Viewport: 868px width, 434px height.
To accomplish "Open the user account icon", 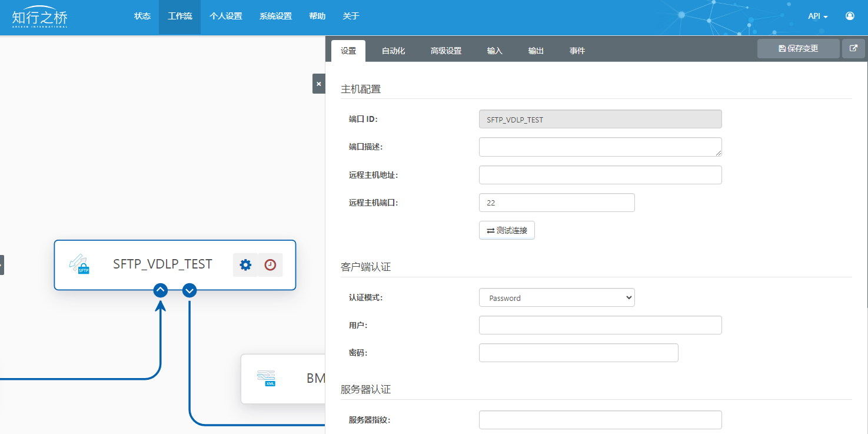I will coord(850,16).
